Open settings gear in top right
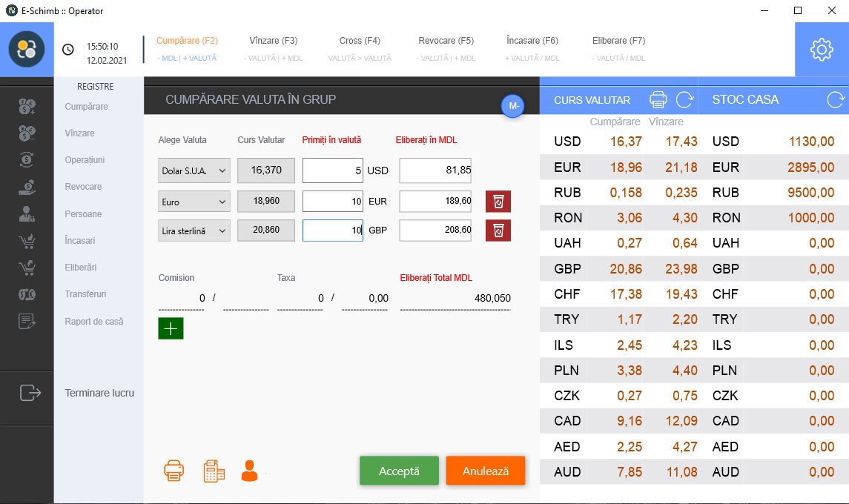Screen dimensions: 849x504 click(x=822, y=49)
